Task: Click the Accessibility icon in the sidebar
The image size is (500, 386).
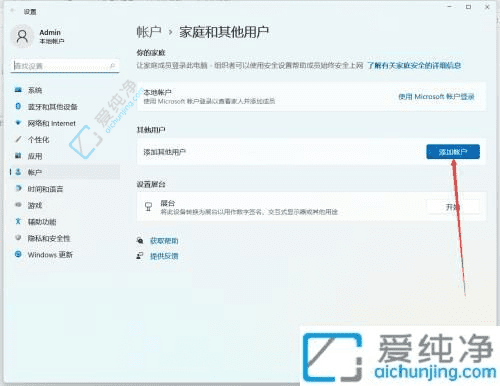Action: [18, 221]
